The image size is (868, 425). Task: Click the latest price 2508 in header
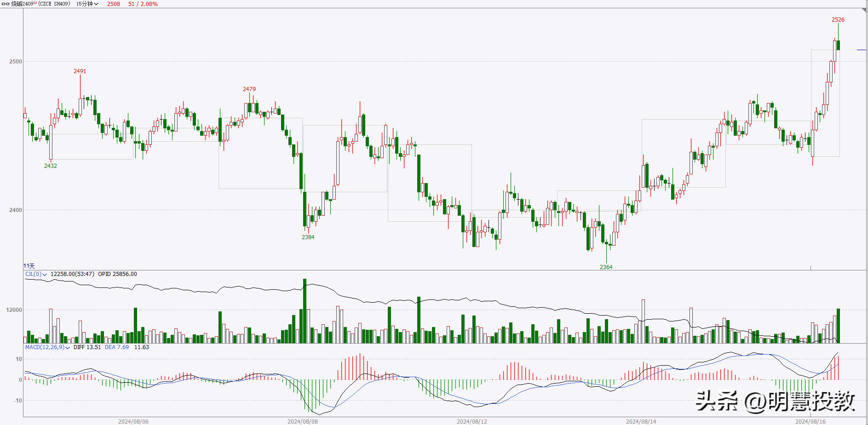(114, 4)
